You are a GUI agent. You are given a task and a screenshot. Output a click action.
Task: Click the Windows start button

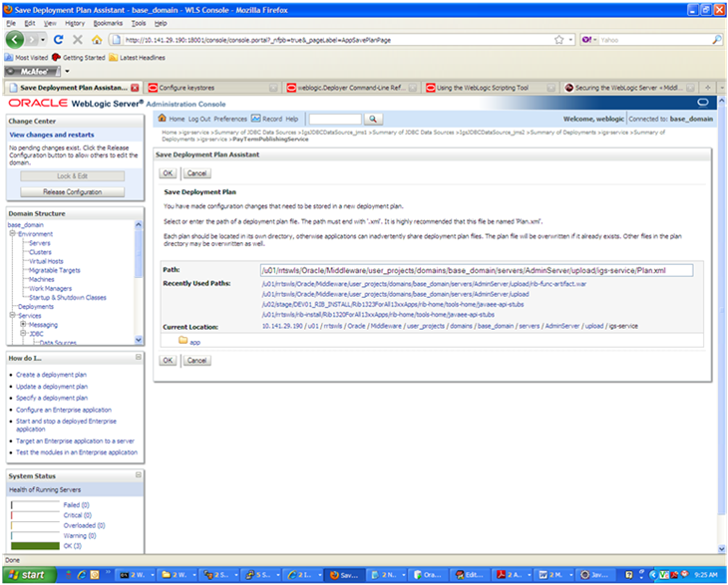28,575
